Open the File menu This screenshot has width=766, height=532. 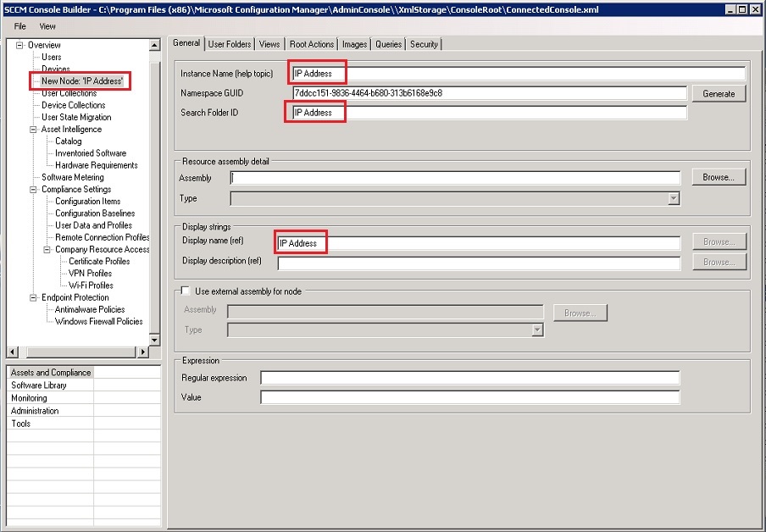point(19,25)
